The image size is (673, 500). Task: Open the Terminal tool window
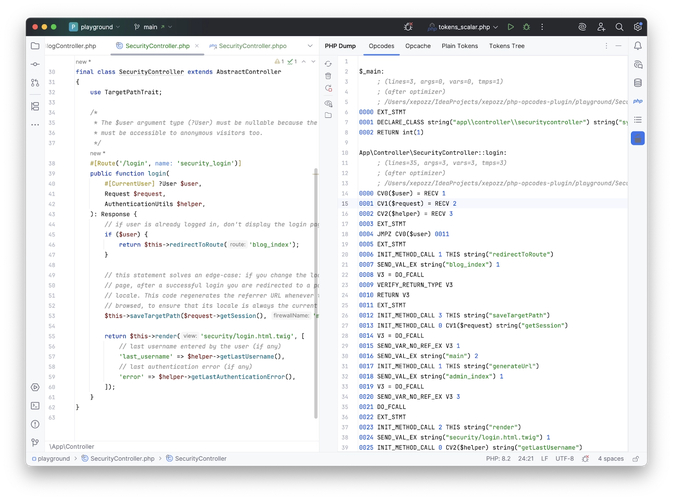35,406
